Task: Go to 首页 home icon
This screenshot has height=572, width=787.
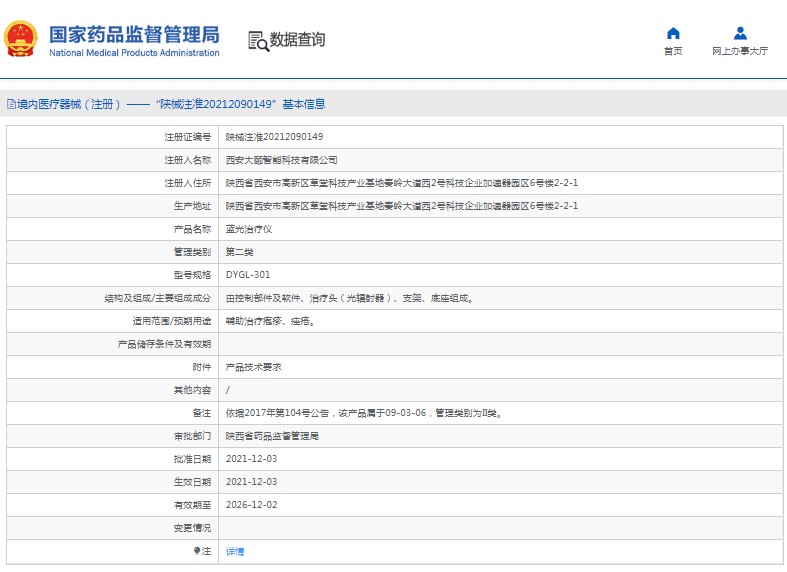Action: tap(673, 33)
